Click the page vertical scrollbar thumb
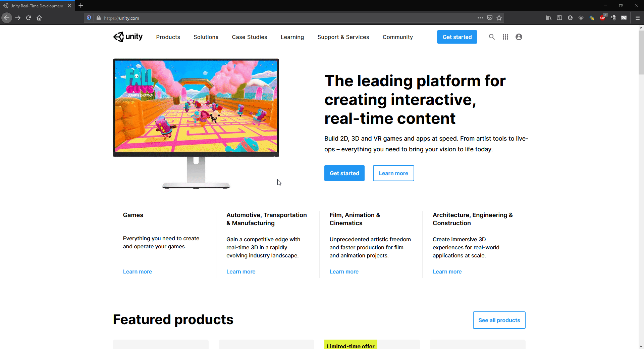Viewport: 644px width, 349px height. (x=641, y=52)
